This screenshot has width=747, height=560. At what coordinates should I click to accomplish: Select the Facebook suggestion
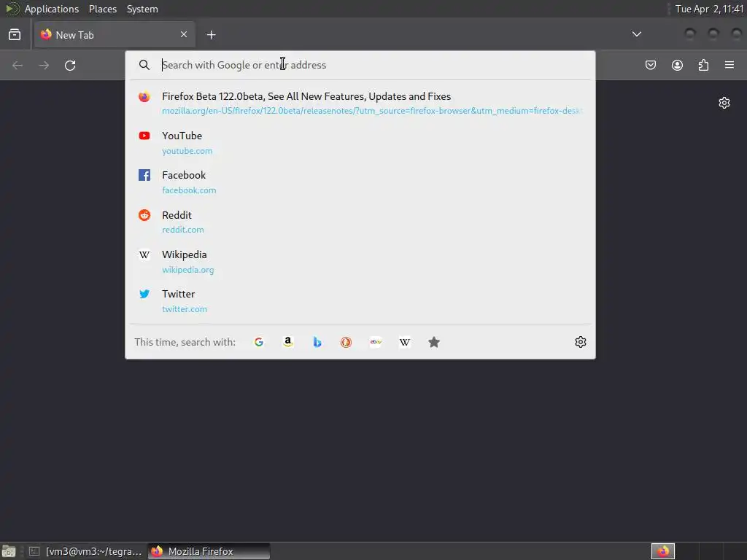[360, 182]
